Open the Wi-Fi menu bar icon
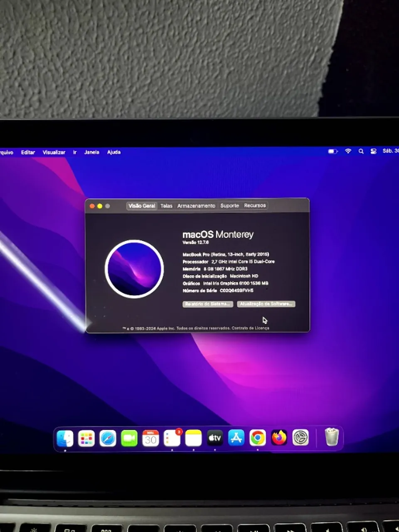 [x=348, y=151]
